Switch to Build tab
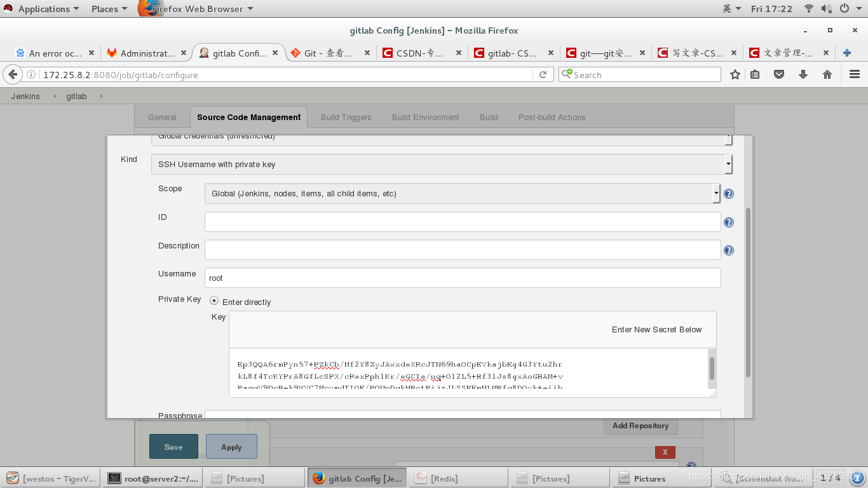868x488 pixels. click(x=489, y=117)
